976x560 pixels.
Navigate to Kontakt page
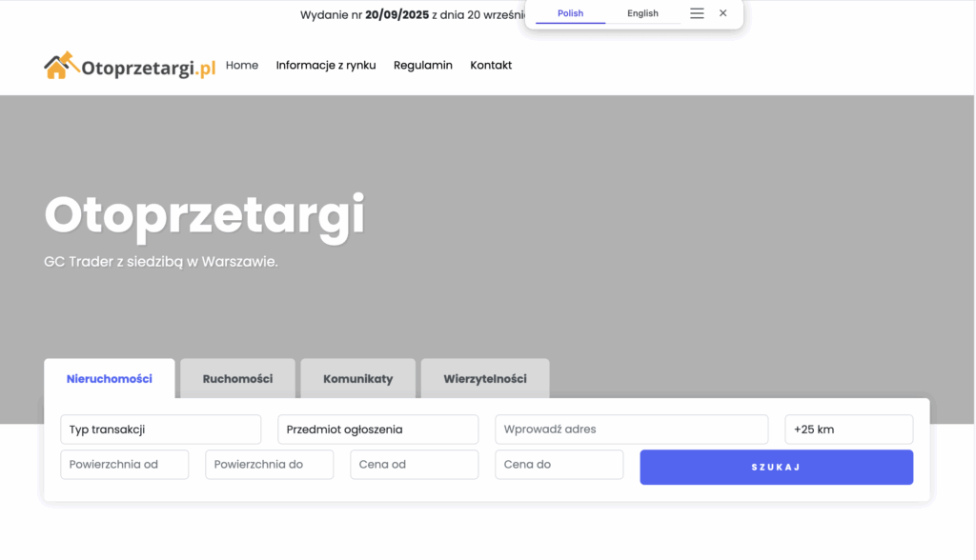(x=491, y=66)
